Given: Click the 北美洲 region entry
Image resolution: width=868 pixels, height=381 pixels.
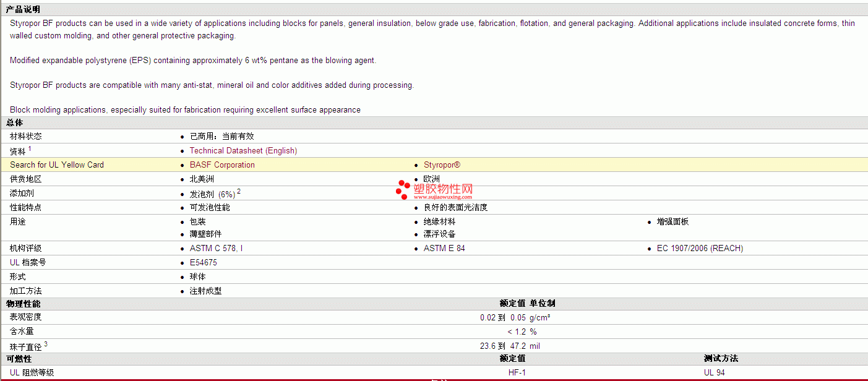Looking at the screenshot, I should [x=202, y=179].
